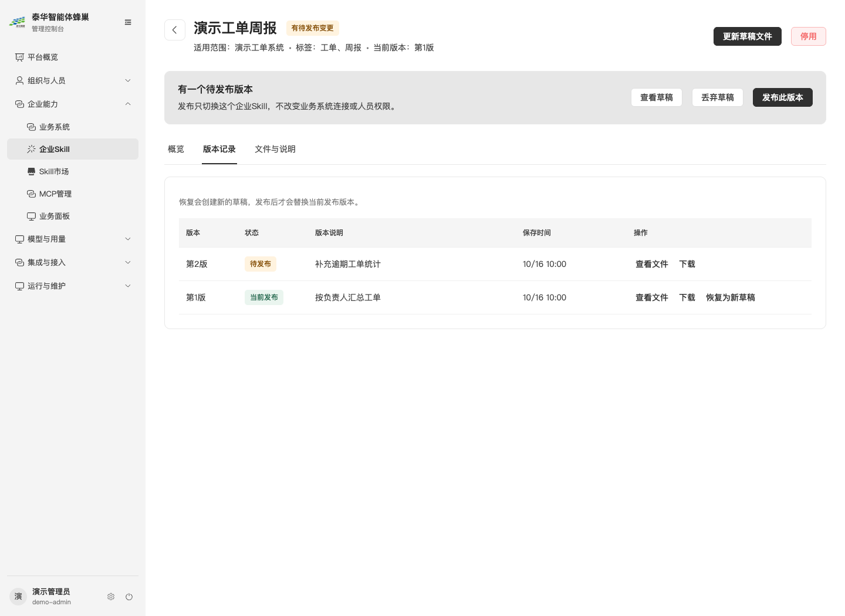Click the 查看草稿 button

pos(657,97)
